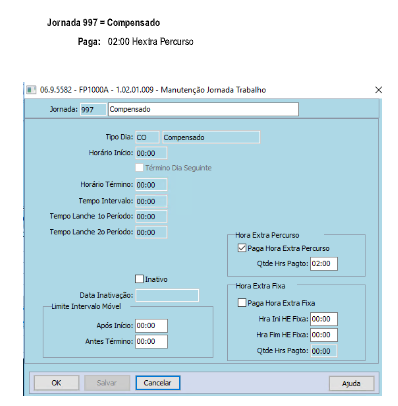Open help with the Ajuda button
Viewport: 398px width, 406px height.
pyautogui.click(x=351, y=383)
